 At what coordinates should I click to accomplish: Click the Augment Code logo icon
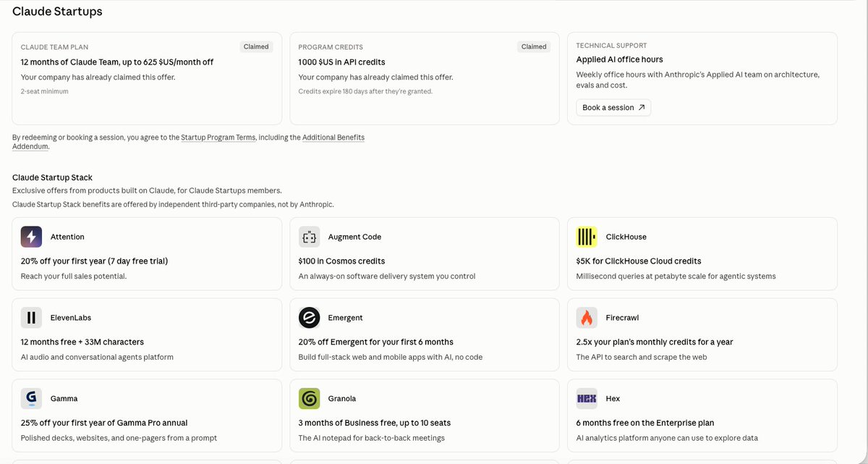click(309, 237)
